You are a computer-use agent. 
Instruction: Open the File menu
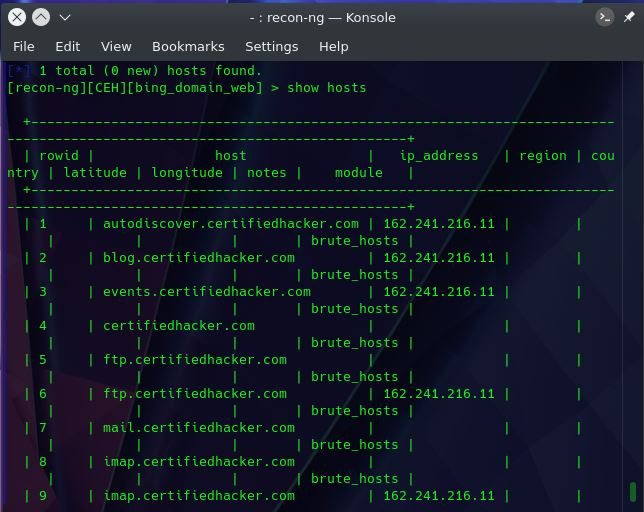click(23, 46)
